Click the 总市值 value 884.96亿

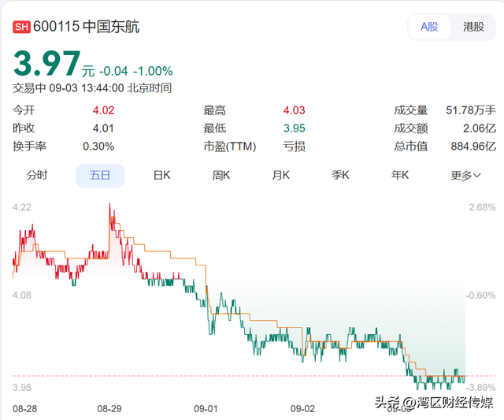473,147
